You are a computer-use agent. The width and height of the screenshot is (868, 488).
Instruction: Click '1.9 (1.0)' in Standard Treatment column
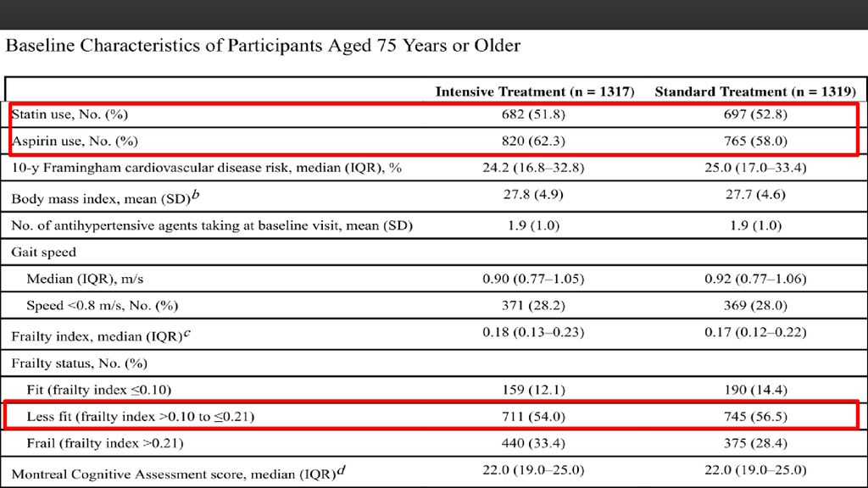(x=755, y=225)
